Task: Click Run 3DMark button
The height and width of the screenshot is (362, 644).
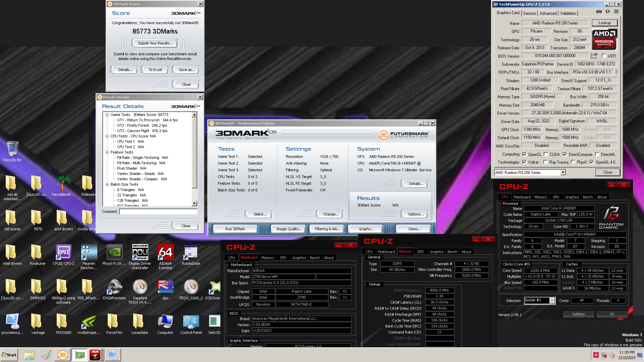Action: point(235,229)
